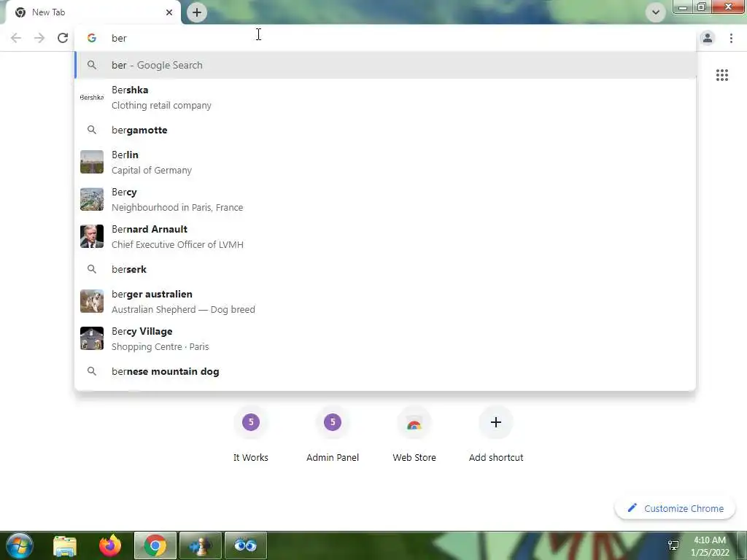Click the magnifier icon beside bergamotte

coord(92,130)
